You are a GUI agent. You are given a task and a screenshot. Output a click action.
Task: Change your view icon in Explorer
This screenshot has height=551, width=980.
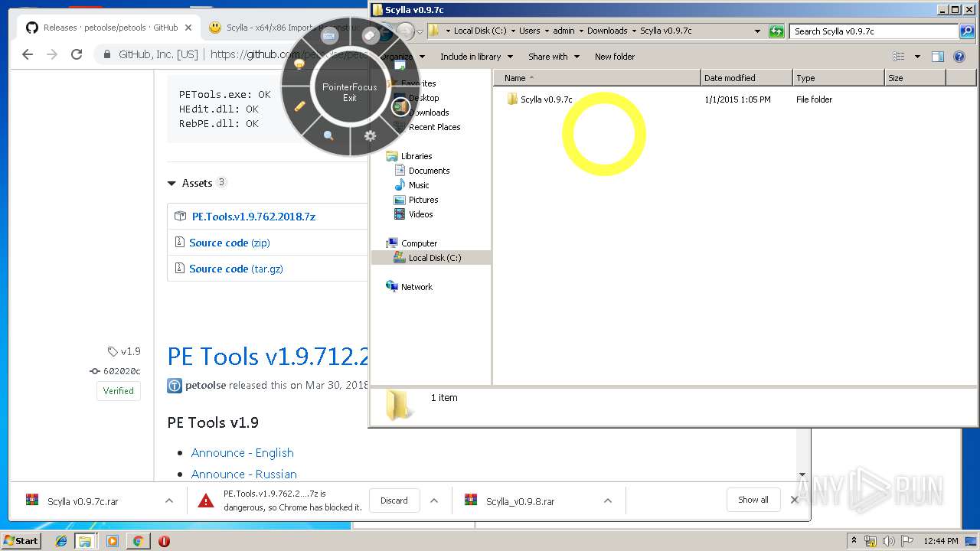(899, 57)
